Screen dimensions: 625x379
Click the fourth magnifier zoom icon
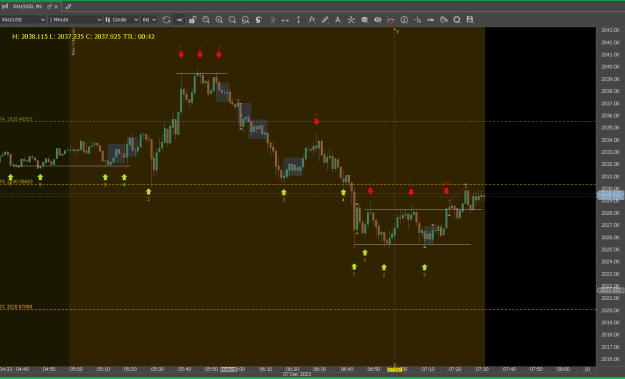pos(246,20)
